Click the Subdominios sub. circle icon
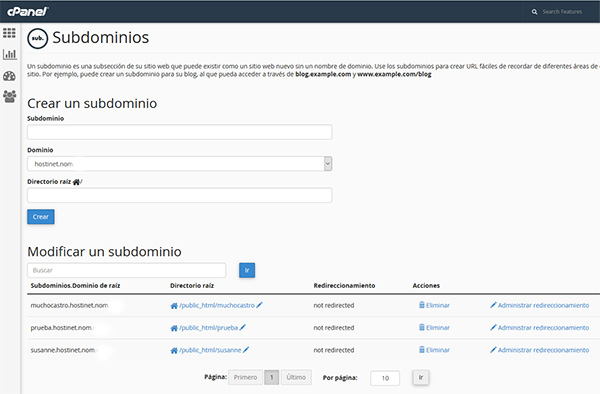This screenshot has width=600, height=394. [x=38, y=38]
